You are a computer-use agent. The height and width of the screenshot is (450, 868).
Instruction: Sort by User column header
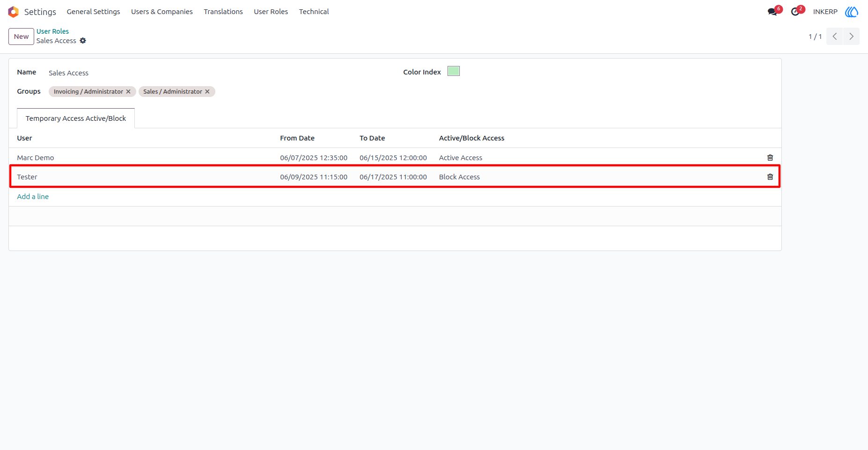point(25,138)
